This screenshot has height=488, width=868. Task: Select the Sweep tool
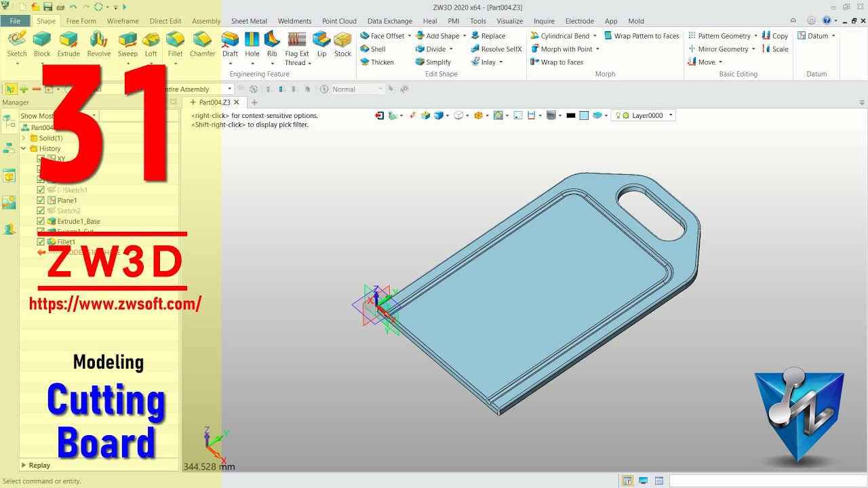[x=127, y=44]
